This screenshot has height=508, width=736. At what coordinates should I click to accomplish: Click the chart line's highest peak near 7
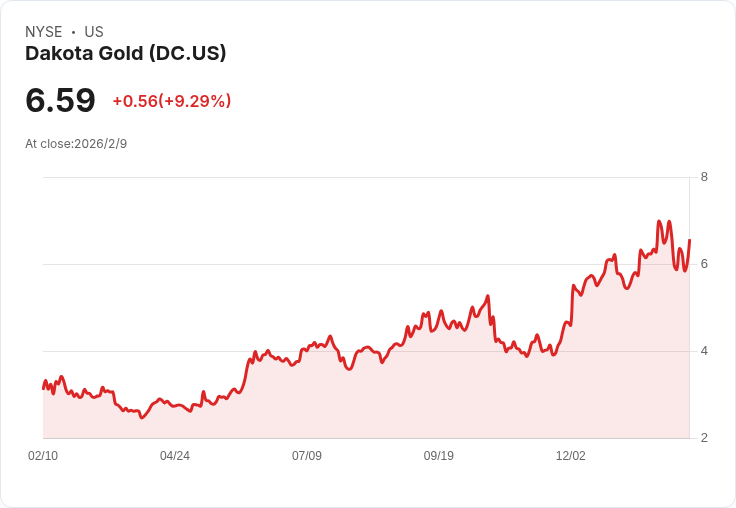coord(659,221)
